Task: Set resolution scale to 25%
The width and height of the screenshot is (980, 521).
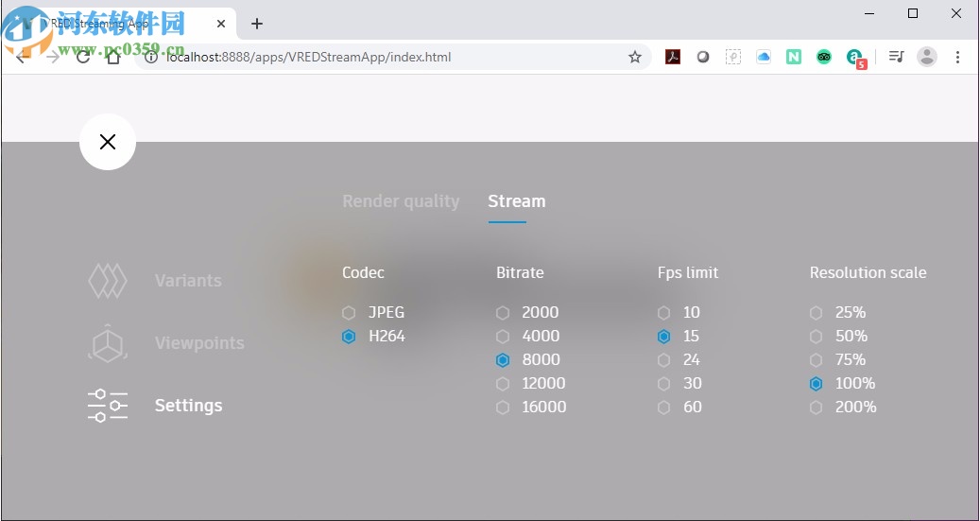Action: [x=837, y=312]
